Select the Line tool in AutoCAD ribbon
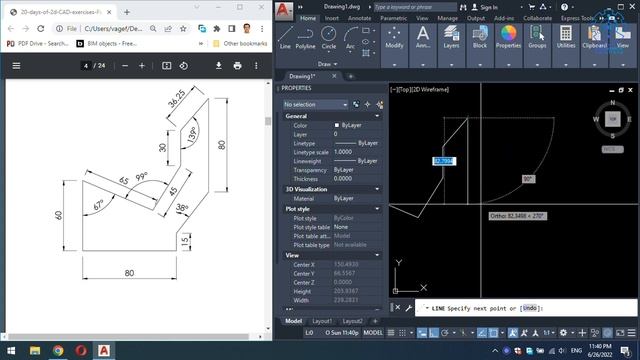640x360 pixels. point(285,38)
